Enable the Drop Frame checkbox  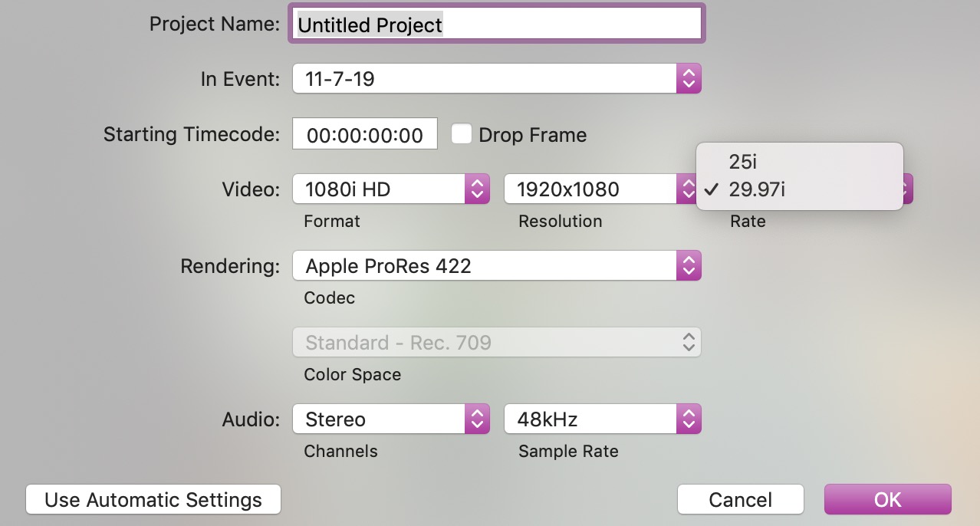click(x=462, y=135)
